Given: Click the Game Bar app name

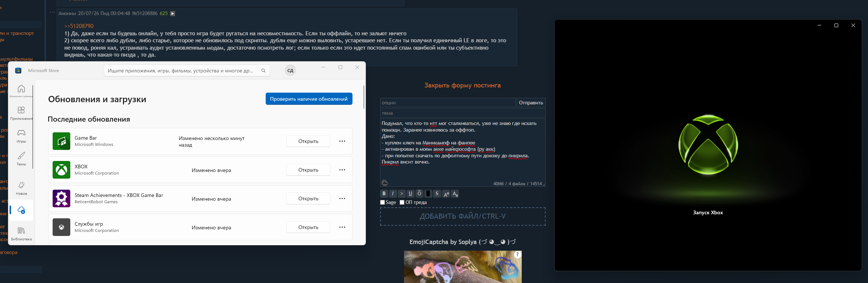Looking at the screenshot, I should (x=86, y=138).
